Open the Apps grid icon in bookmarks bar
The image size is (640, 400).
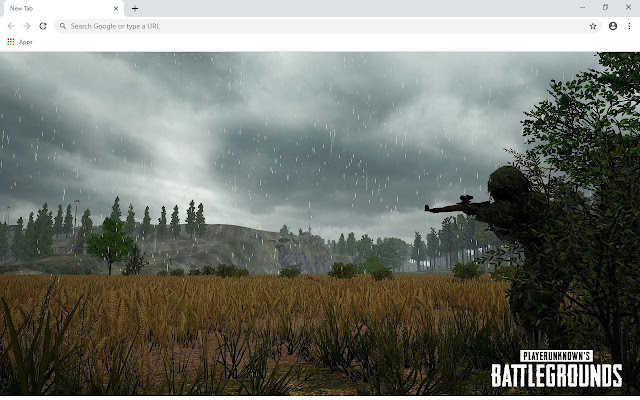[11, 42]
